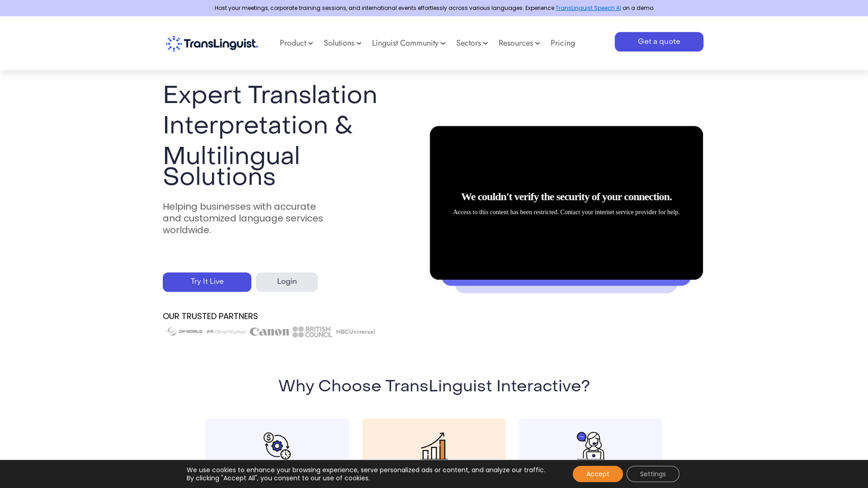The width and height of the screenshot is (868, 488).
Task: Click the Oliver Wyman partner logo
Action: [226, 332]
